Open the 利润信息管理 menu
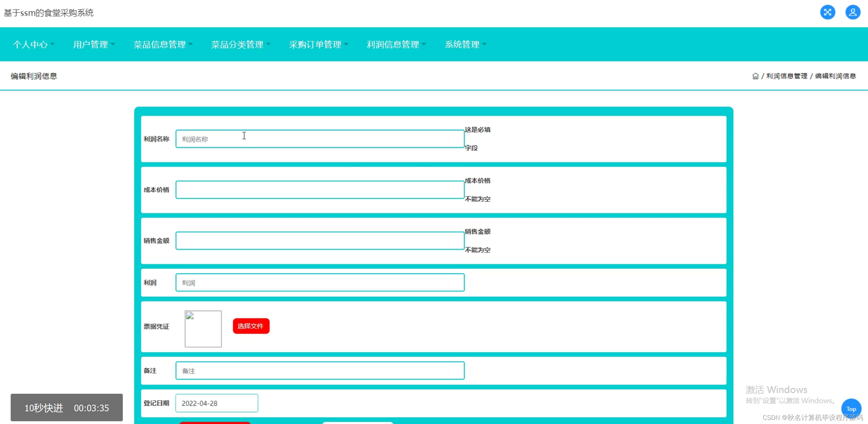 coord(396,44)
